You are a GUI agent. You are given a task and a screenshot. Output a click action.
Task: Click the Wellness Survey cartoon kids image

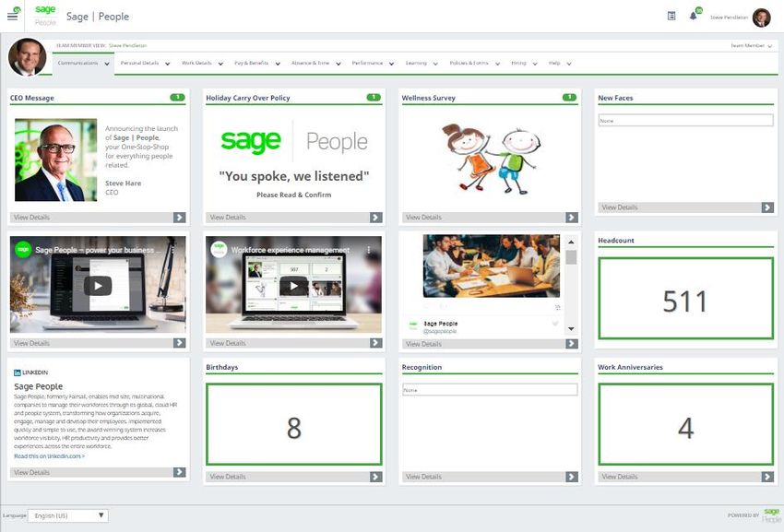tap(490, 159)
